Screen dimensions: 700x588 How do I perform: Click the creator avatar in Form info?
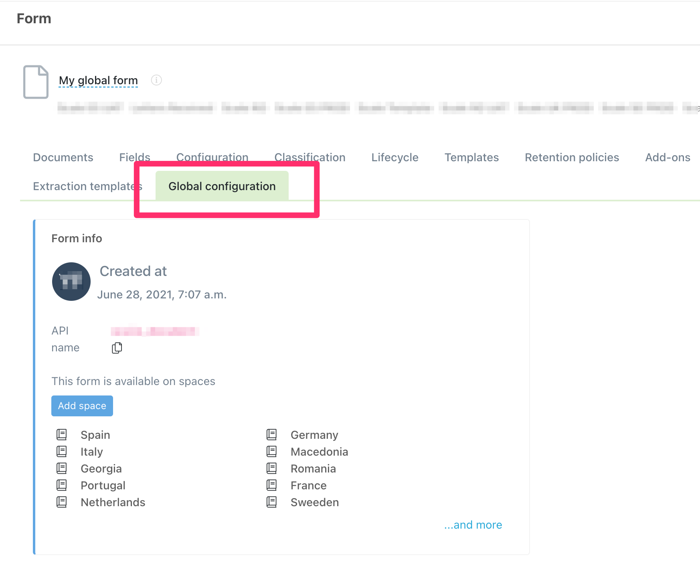point(71,282)
